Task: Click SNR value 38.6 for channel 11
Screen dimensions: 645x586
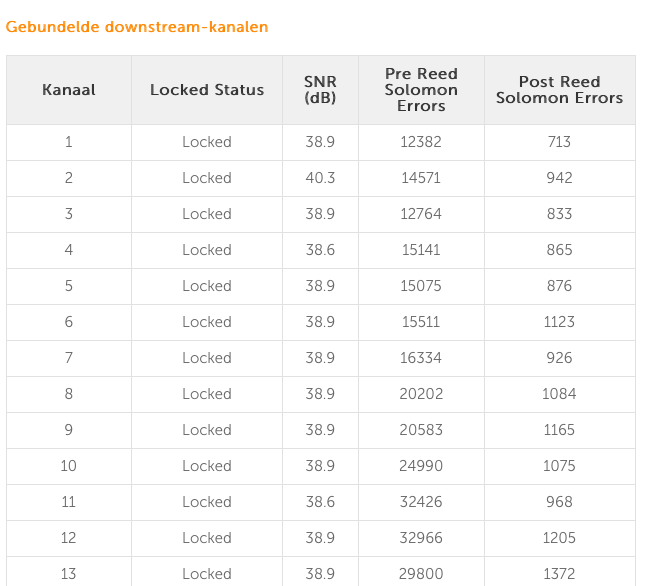Action: point(320,502)
